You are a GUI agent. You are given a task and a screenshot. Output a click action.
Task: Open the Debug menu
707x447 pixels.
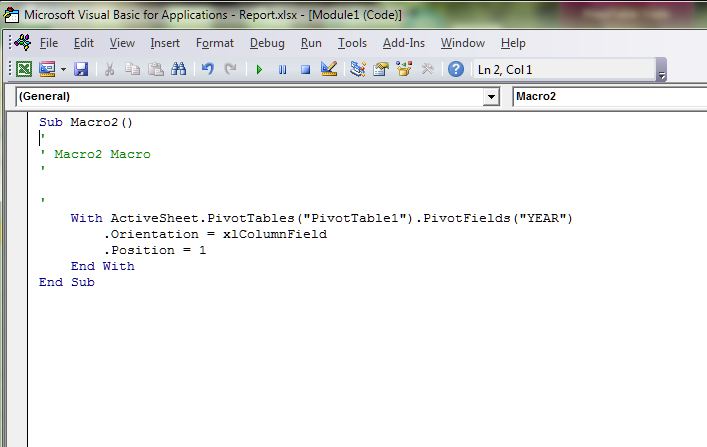tap(267, 43)
